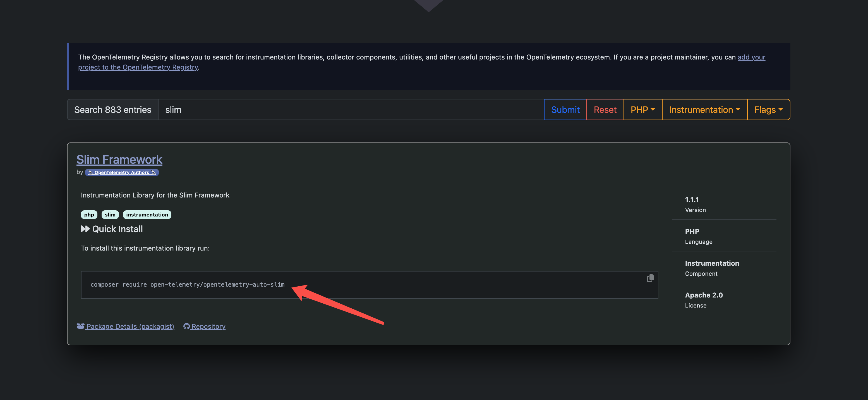This screenshot has height=400, width=868.
Task: Click the Quick Install fast-forward icon
Action: coord(85,229)
